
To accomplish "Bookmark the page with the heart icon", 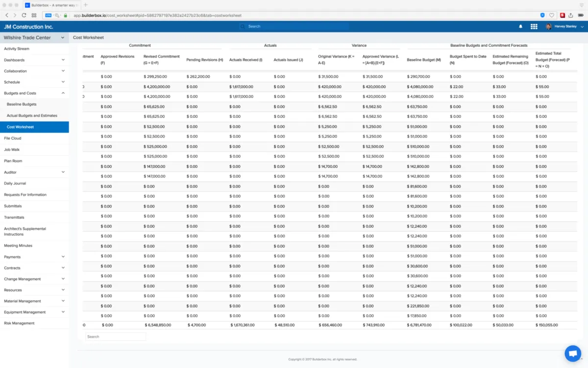I will 552,15.
